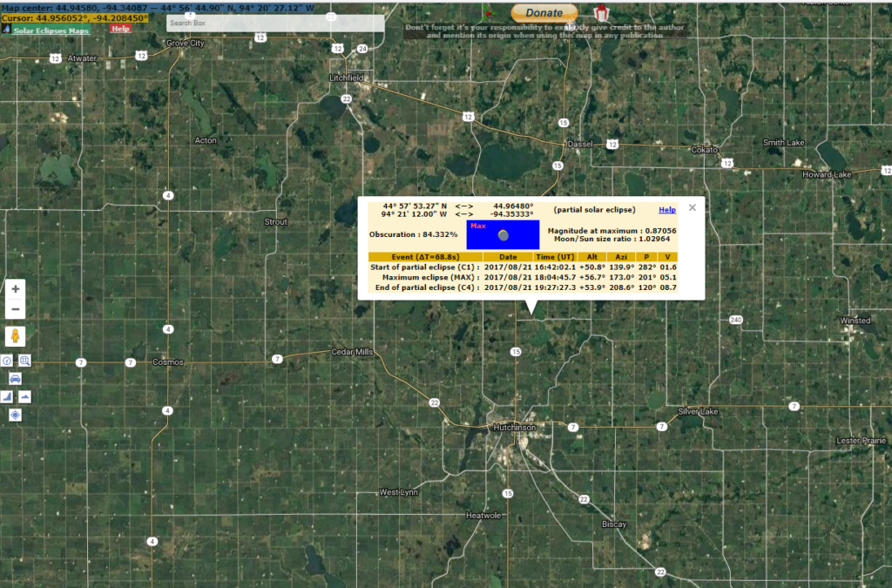Open the red Help menu item
This screenshot has height=588, width=892.
pyautogui.click(x=120, y=30)
